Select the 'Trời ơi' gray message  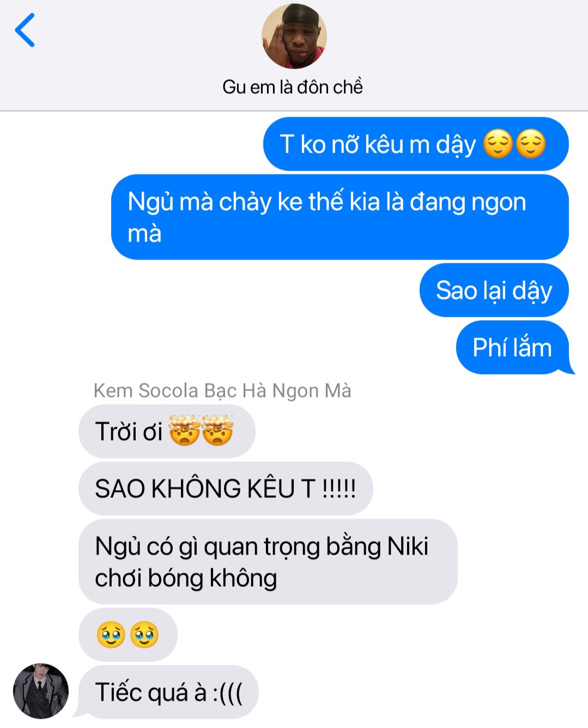167,431
